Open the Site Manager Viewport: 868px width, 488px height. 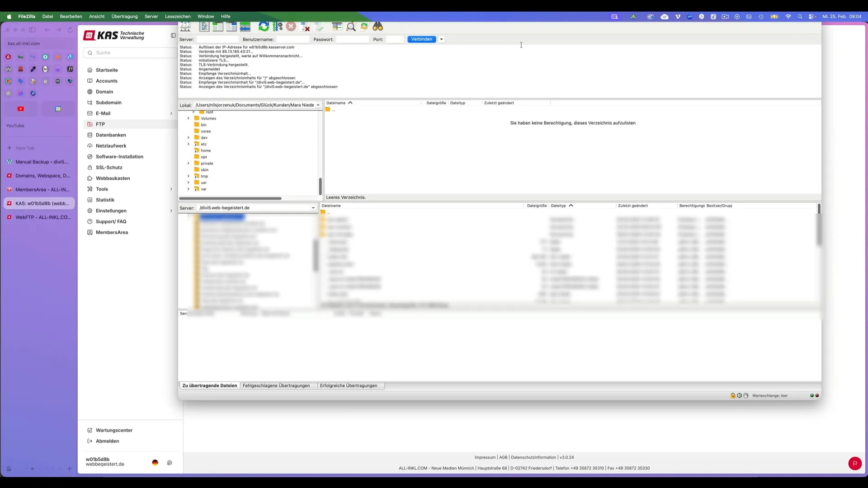tap(185, 27)
